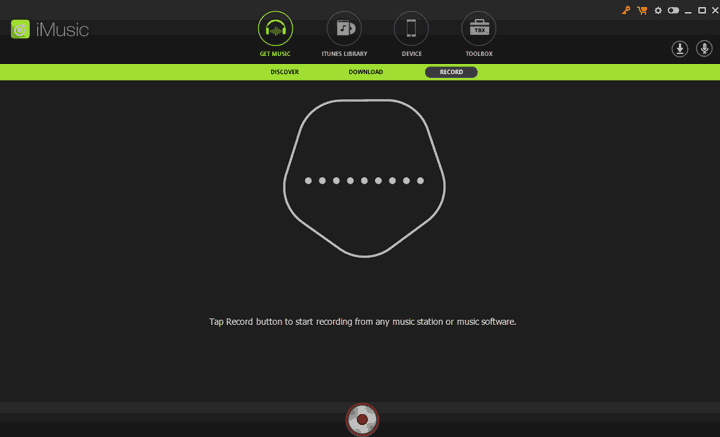Viewport: 720px width, 437px height.
Task: Minimize the iMusic window
Action: (688, 11)
